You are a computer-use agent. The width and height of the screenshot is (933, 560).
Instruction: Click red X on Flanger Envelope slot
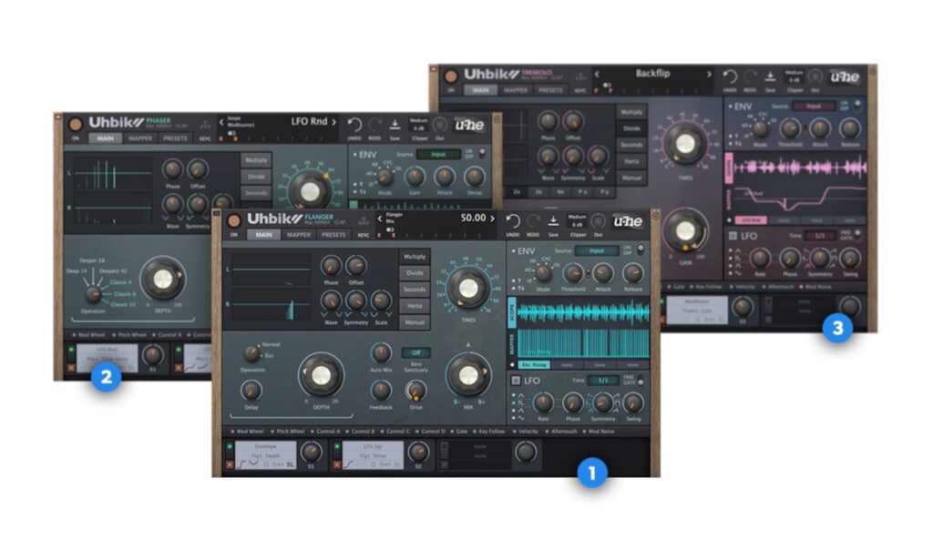pos(230,464)
